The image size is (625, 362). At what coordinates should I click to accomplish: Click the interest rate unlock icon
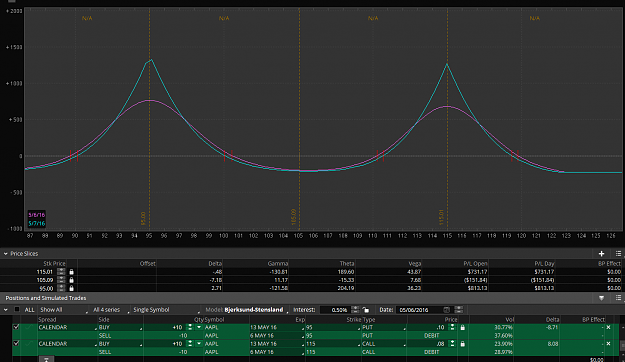(366, 310)
